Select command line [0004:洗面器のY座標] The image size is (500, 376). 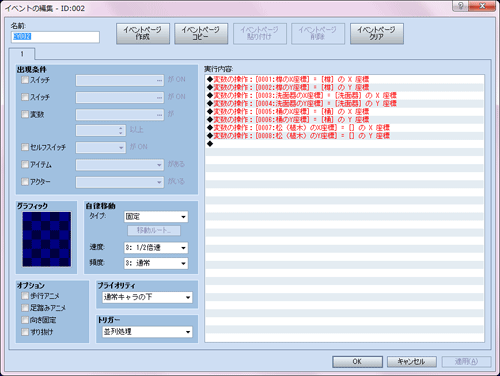[344, 103]
